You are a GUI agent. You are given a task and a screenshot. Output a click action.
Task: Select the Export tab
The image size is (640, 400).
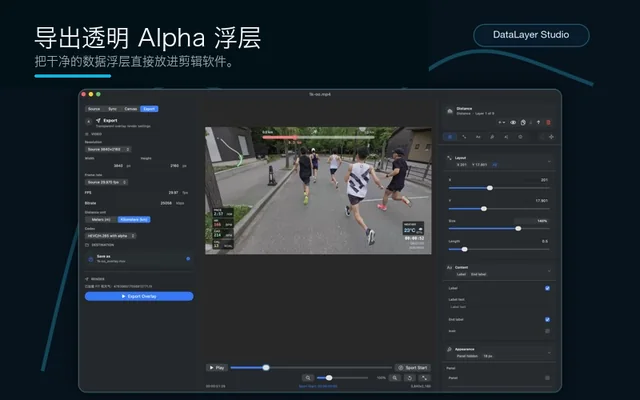(149, 109)
